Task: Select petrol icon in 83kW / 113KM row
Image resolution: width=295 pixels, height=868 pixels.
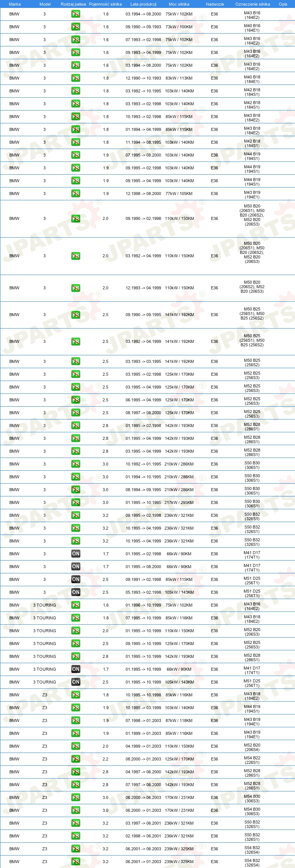Action: [75, 78]
